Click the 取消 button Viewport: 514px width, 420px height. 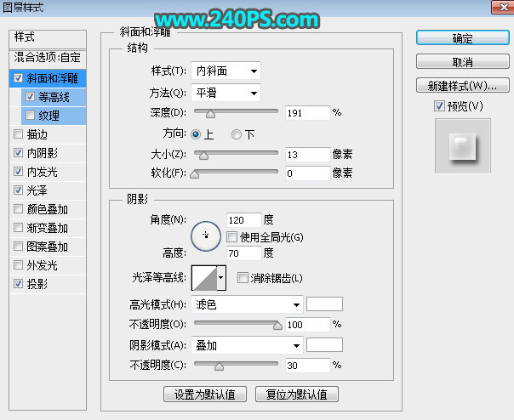click(463, 61)
